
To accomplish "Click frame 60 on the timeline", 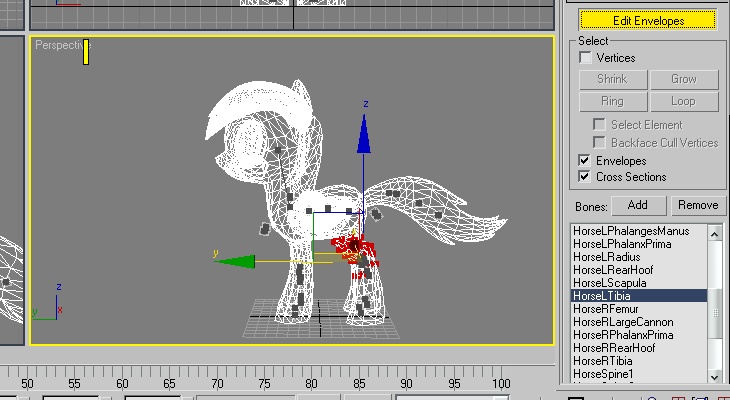I will point(122,384).
